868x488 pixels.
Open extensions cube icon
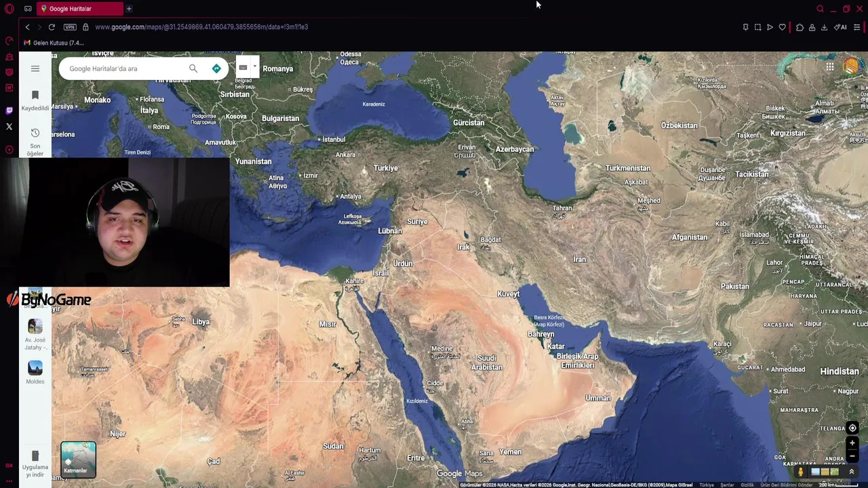[800, 27]
